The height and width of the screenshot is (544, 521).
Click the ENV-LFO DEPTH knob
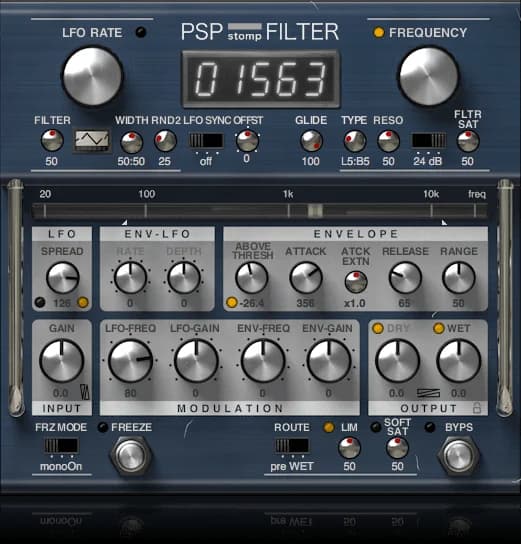184,278
